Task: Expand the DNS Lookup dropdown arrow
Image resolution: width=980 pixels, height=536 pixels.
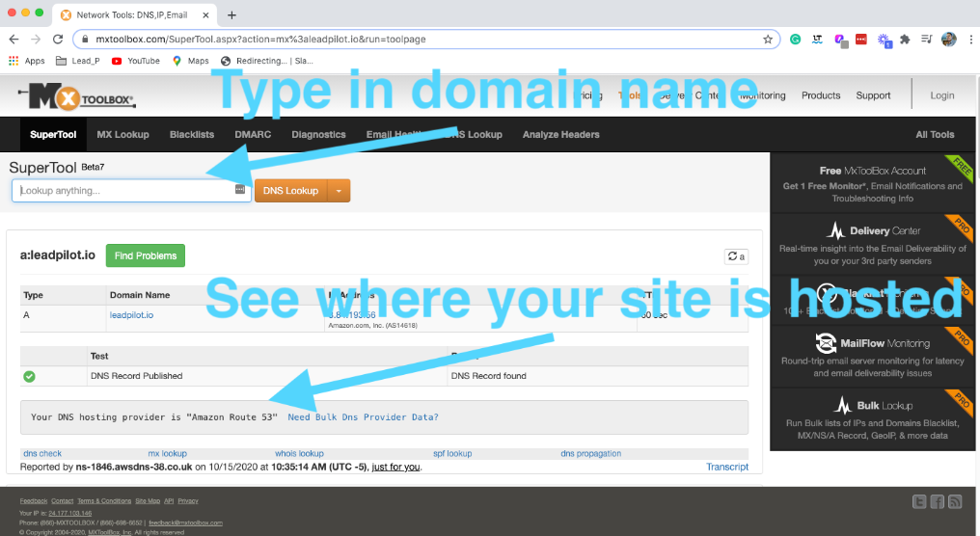Action: tap(339, 191)
